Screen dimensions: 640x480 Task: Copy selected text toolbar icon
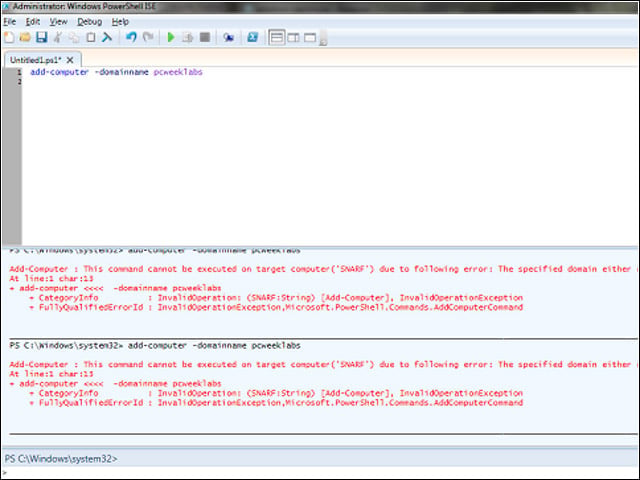pos(74,38)
